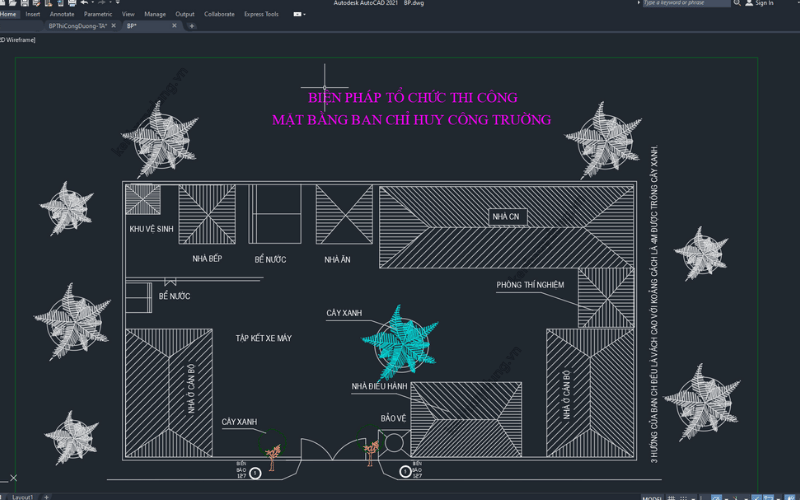Close the BPThiCongDuong-TA drawing tab
800x500 pixels.
click(113, 26)
